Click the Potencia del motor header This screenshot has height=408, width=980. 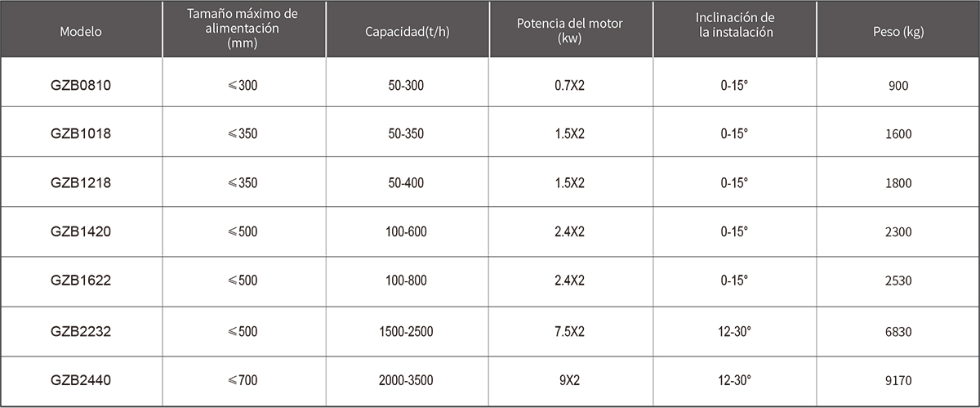coord(570,30)
